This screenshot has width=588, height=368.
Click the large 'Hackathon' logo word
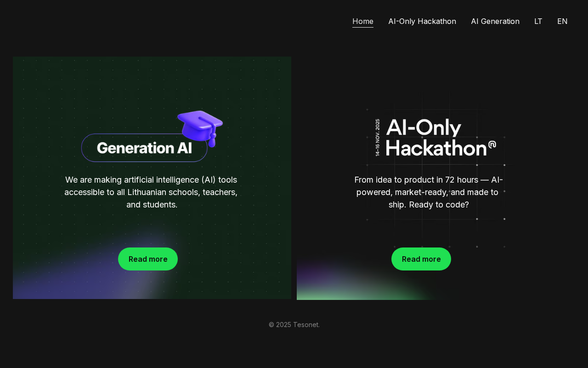point(436,147)
